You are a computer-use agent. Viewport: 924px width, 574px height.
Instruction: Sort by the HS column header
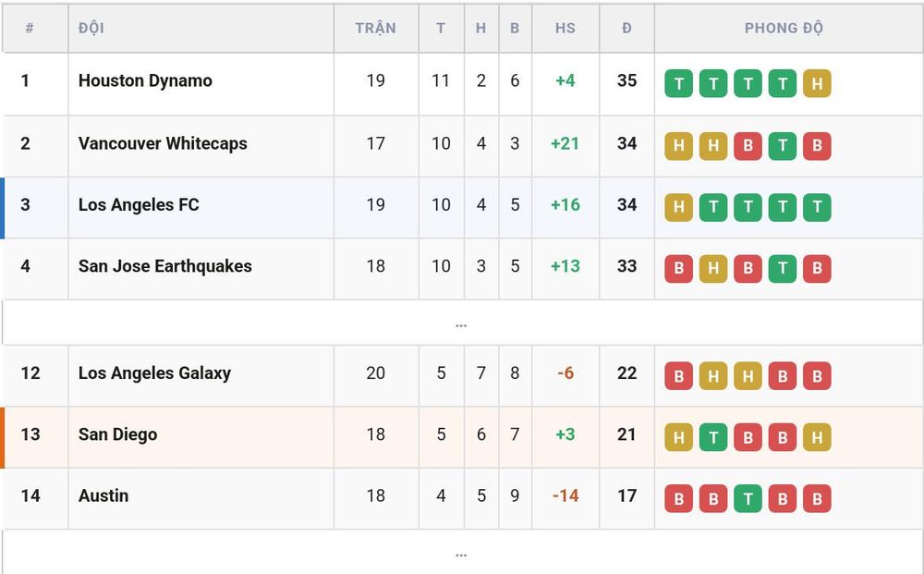(565, 28)
